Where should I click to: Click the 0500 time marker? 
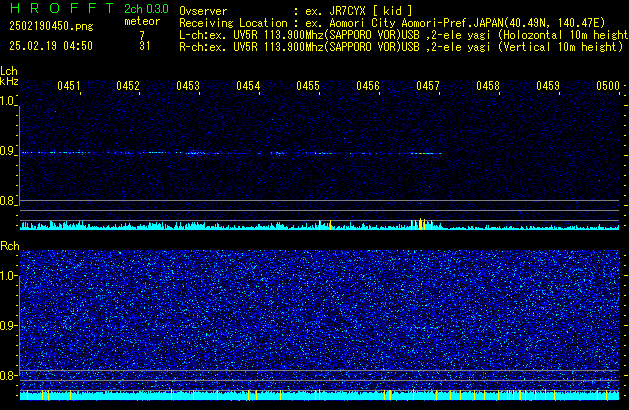(x=608, y=86)
